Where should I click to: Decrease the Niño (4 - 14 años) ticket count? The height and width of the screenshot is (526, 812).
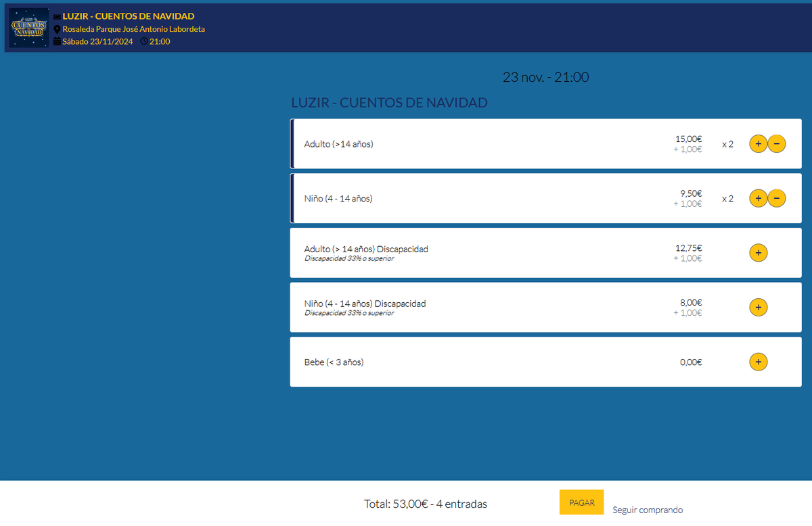[x=777, y=199]
